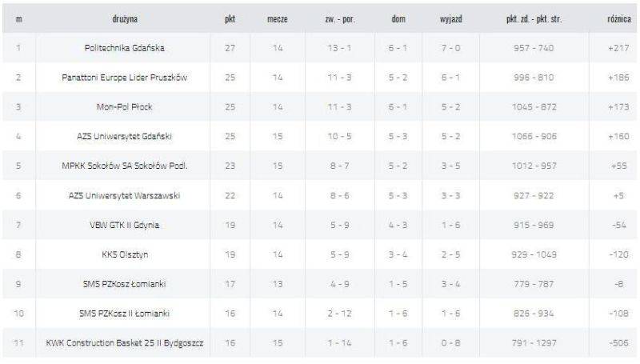
Task: Sort table by the drużyna column header
Action: (x=125, y=19)
